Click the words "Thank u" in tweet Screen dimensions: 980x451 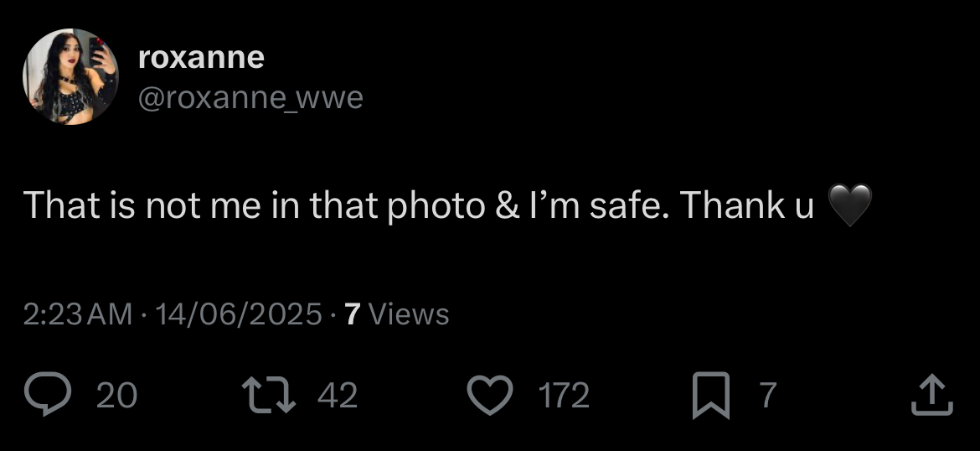pyautogui.click(x=746, y=206)
